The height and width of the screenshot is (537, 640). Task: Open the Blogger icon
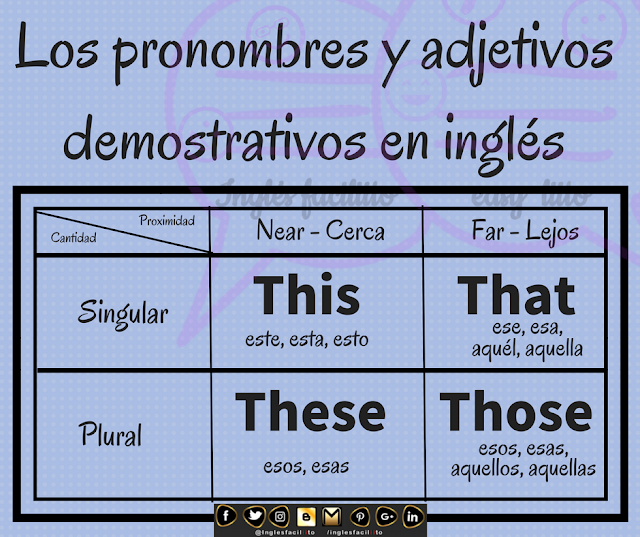pyautogui.click(x=306, y=517)
